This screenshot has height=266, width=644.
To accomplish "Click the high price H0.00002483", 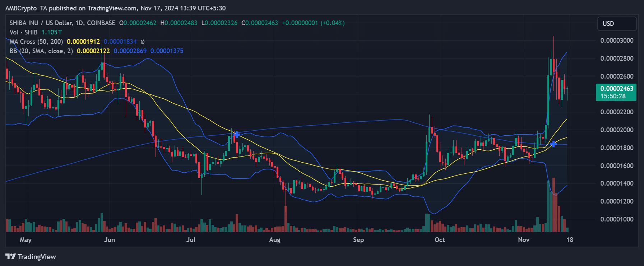I will (179, 23).
